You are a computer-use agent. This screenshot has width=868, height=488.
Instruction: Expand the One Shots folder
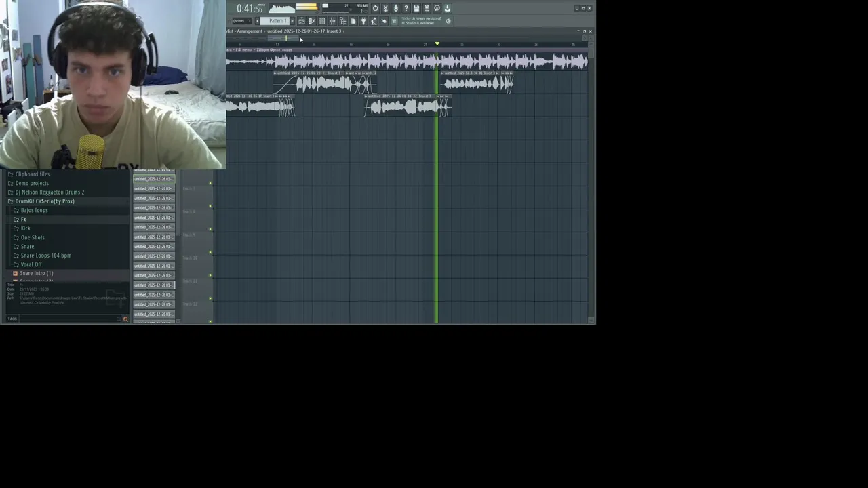(32, 237)
